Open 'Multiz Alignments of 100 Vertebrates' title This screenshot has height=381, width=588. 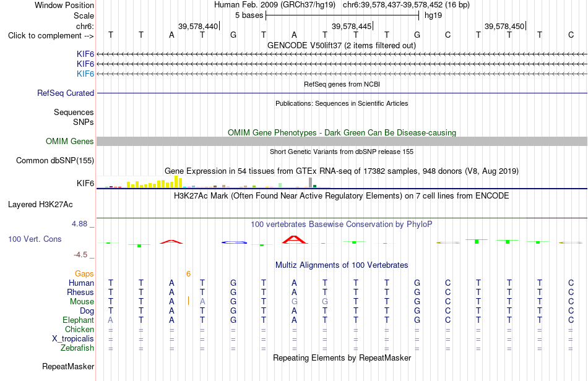click(x=342, y=265)
